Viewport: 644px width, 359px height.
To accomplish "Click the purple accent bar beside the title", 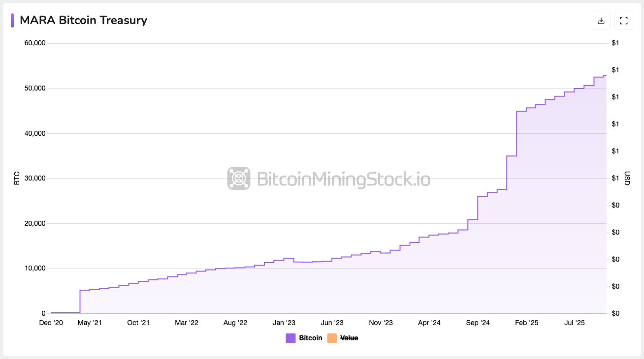I will [12, 20].
